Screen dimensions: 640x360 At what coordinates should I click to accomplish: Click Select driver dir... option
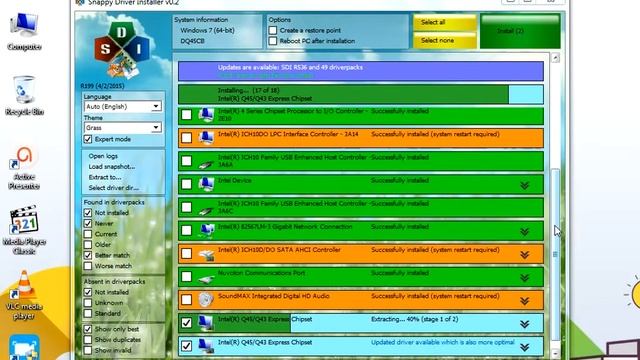[x=113, y=188]
